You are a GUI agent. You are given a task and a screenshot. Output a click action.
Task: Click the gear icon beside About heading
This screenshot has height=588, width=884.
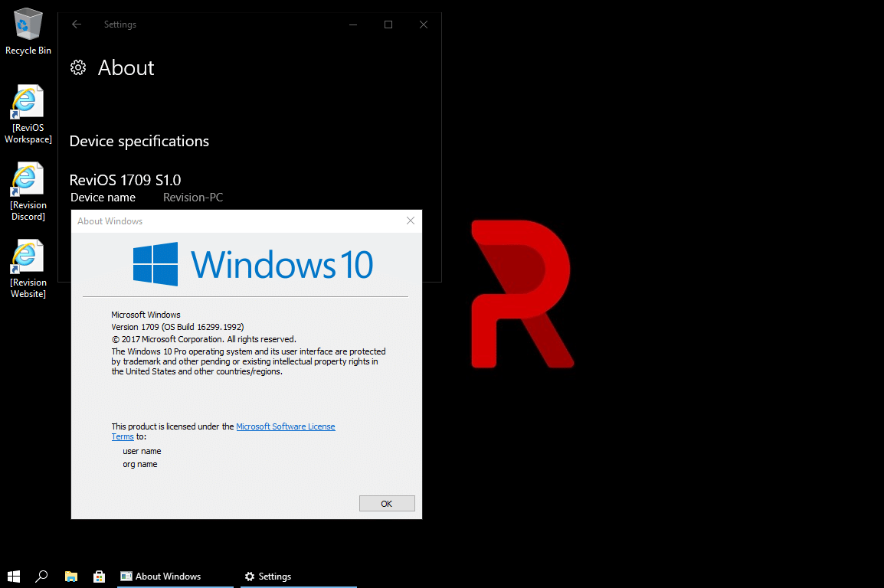pyautogui.click(x=78, y=67)
